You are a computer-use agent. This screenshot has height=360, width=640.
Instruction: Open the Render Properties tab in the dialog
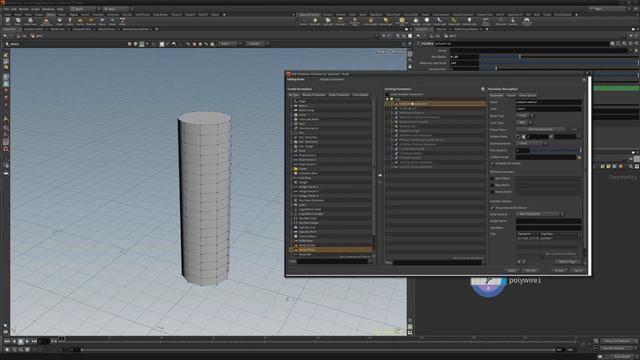point(314,95)
